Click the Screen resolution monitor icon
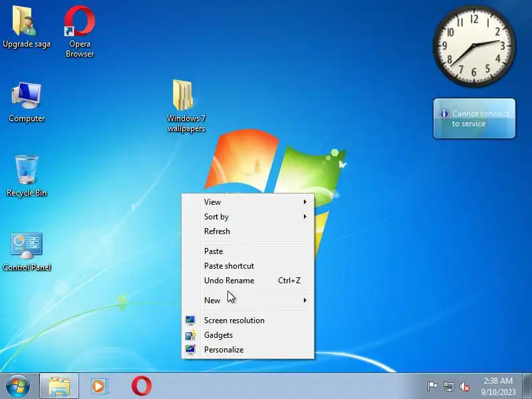This screenshot has width=532, height=399. [190, 321]
